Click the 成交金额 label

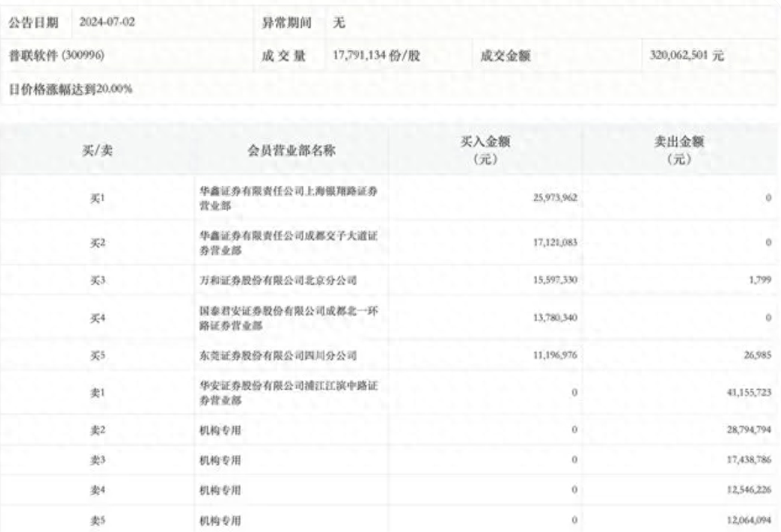point(505,56)
